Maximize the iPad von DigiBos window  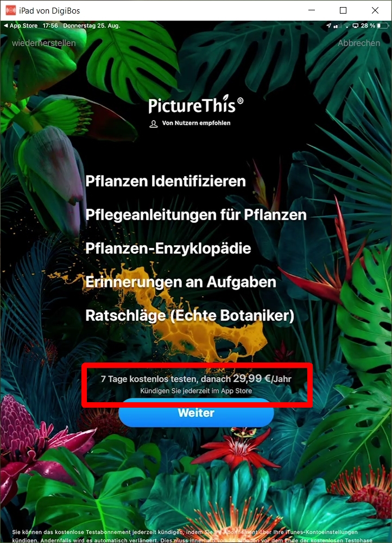tap(343, 10)
